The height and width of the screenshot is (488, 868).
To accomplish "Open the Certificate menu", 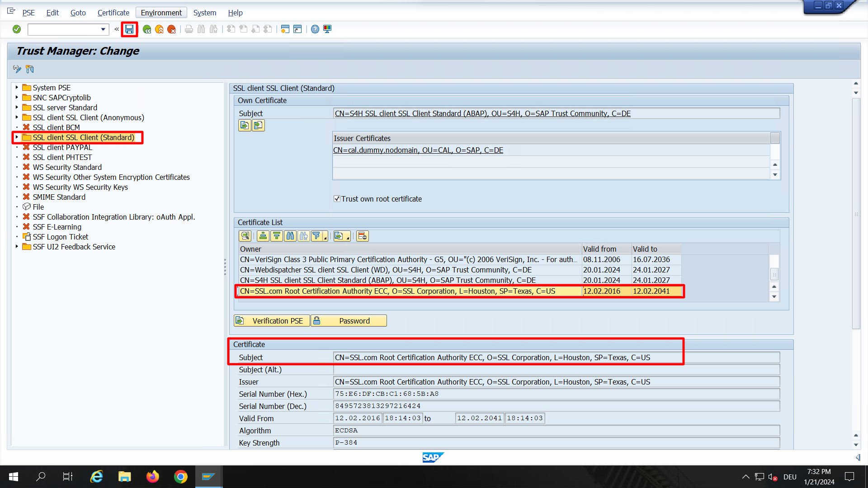I will pyautogui.click(x=113, y=13).
